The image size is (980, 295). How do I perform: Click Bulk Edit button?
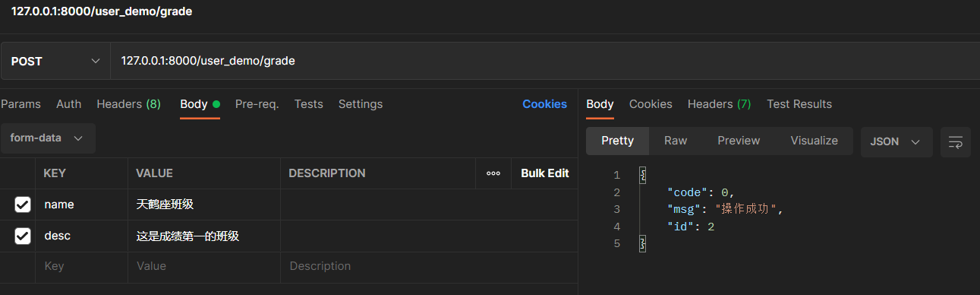[545, 173]
